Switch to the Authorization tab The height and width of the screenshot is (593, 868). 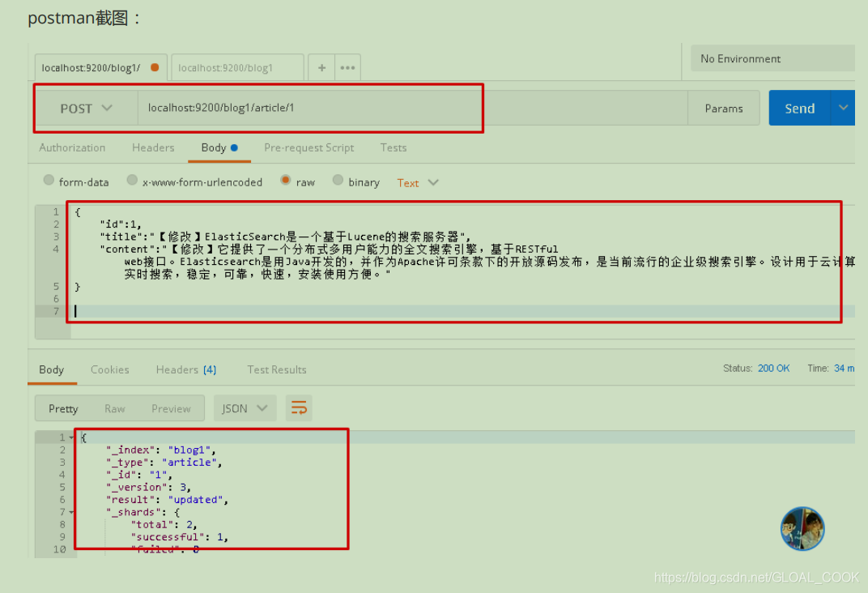tap(72, 147)
